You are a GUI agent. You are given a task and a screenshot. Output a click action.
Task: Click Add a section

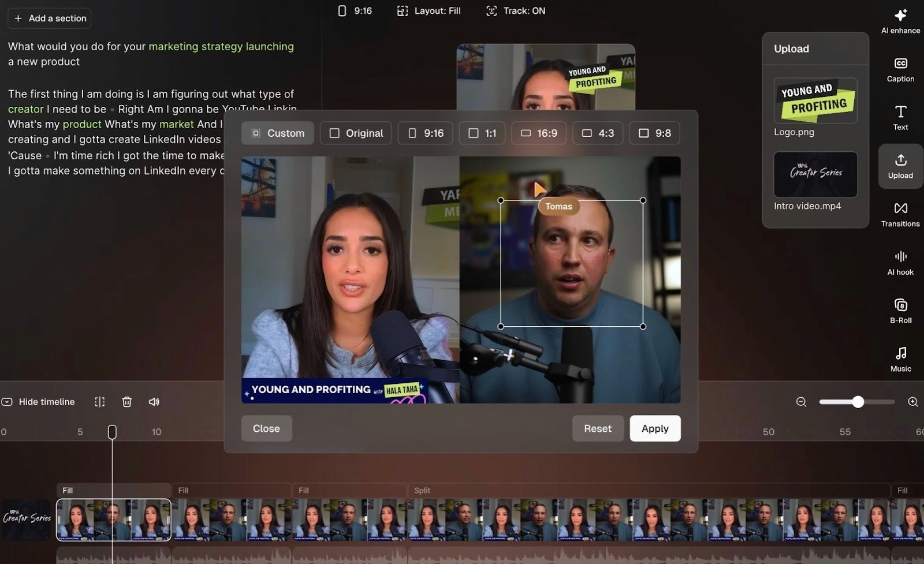[49, 18]
